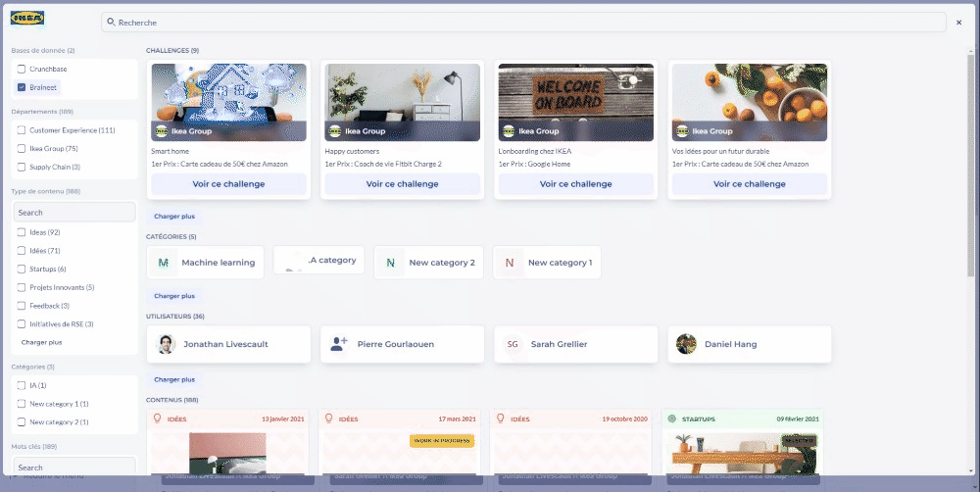The width and height of the screenshot is (980, 492).
Task: Open Daniel Hang's profile picture
Action: (686, 344)
